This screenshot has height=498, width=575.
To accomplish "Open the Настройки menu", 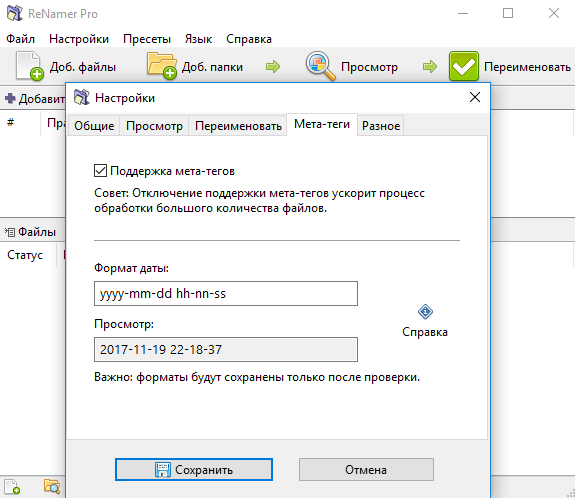I will (x=79, y=39).
